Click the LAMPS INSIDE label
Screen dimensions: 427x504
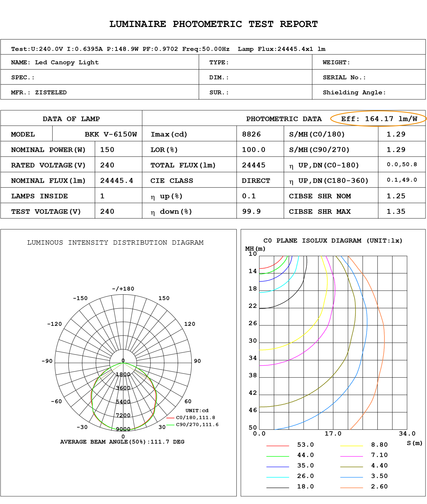[39, 196]
